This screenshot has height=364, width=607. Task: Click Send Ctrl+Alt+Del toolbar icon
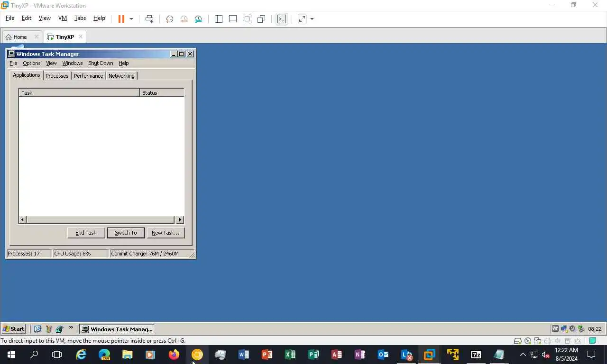point(149,19)
